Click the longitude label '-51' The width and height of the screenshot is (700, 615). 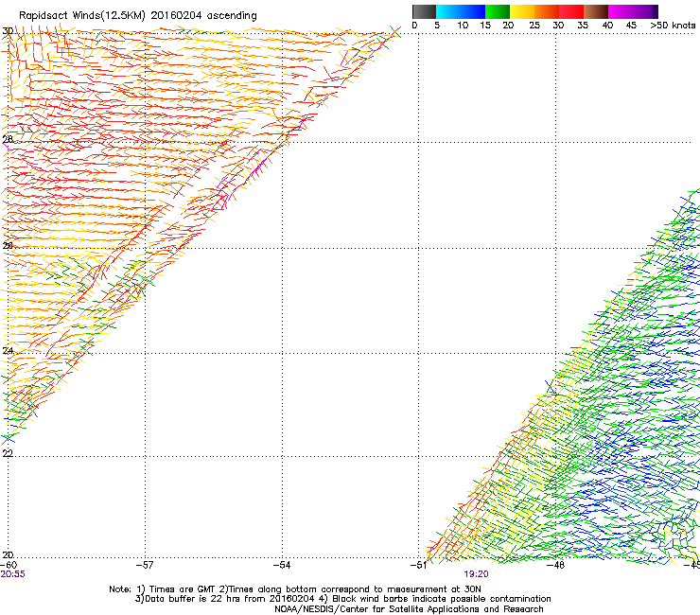419,565
